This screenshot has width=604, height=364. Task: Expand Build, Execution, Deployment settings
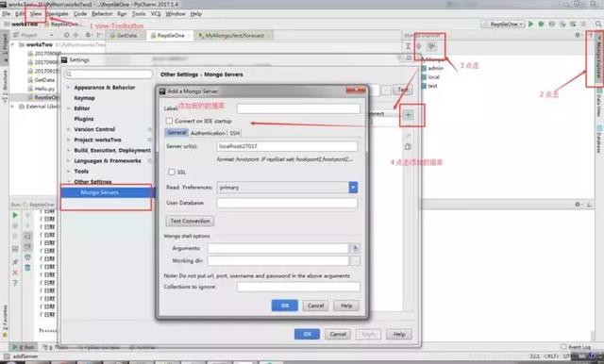click(68, 151)
